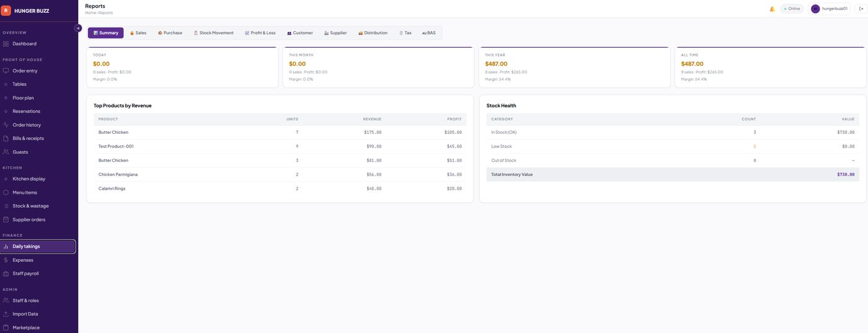Click the Staff payroll icon
The image size is (868, 333).
click(6, 273)
